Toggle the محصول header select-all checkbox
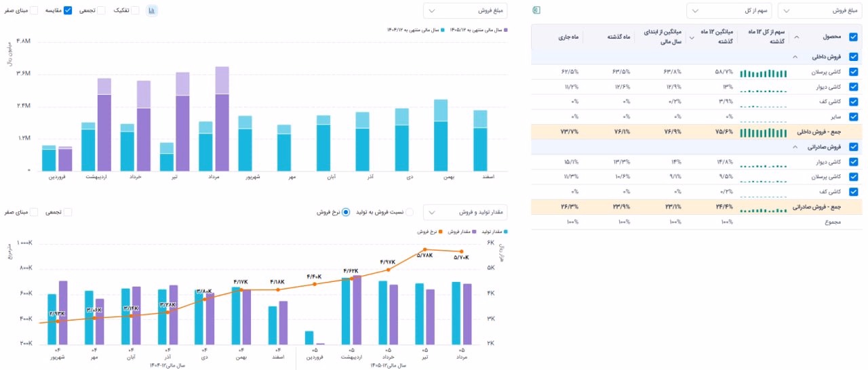868x370 pixels. click(x=854, y=37)
